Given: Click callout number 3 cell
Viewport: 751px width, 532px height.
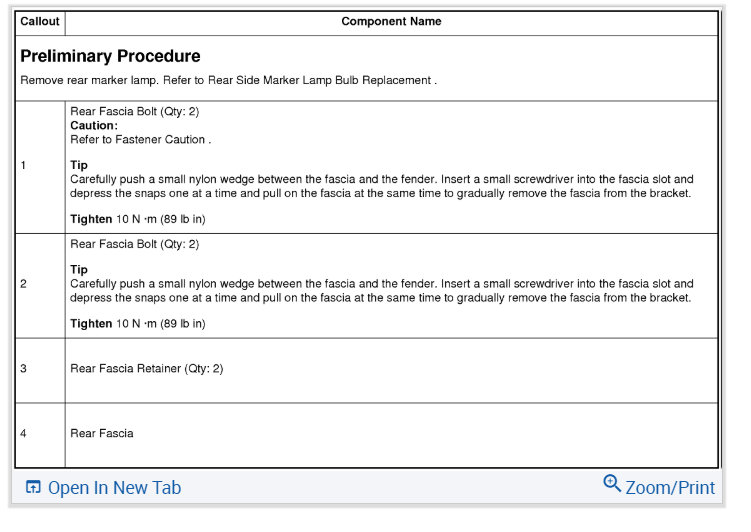Looking at the screenshot, I should [24, 369].
